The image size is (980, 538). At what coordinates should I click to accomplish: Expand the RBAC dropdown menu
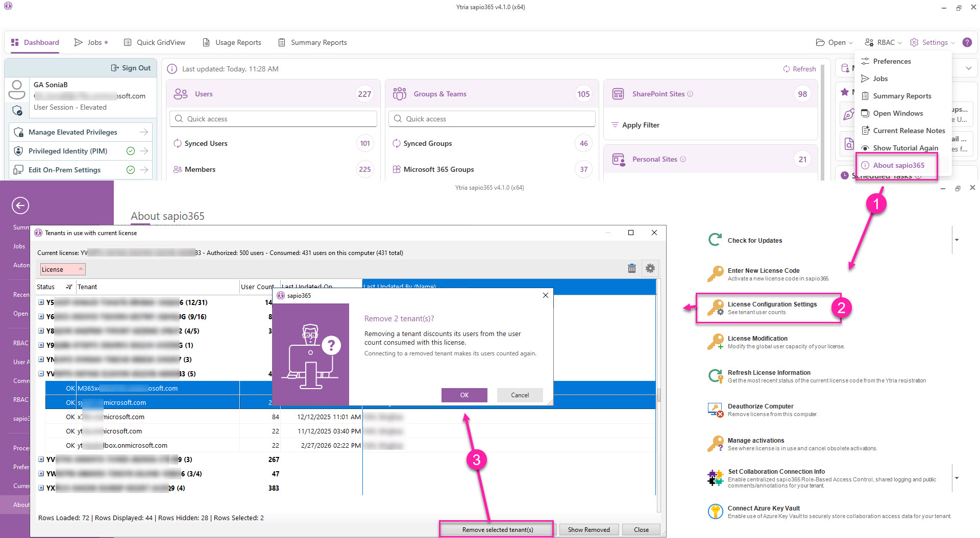[884, 42]
